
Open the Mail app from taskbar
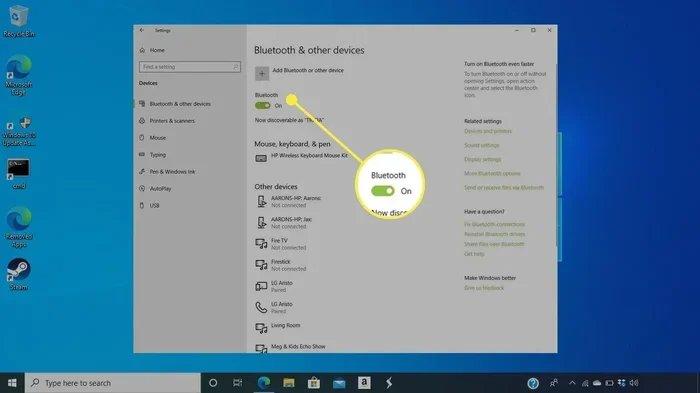[x=339, y=383]
